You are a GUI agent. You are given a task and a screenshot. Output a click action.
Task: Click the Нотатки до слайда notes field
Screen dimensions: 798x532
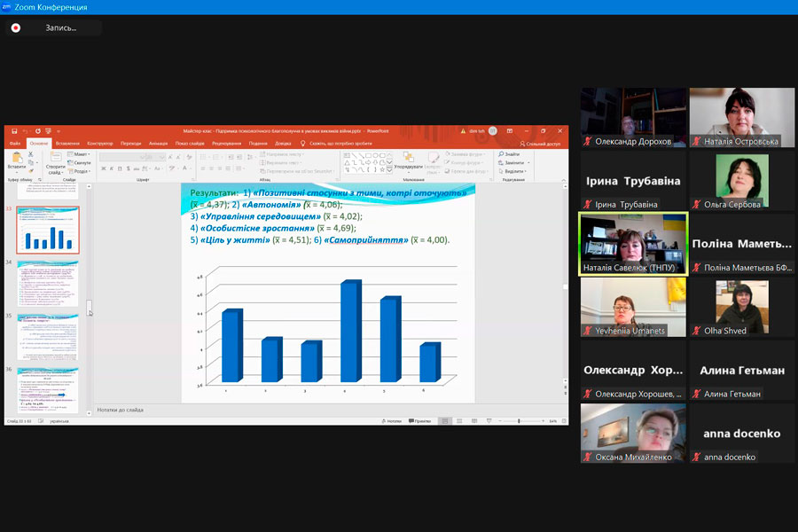(x=331, y=410)
